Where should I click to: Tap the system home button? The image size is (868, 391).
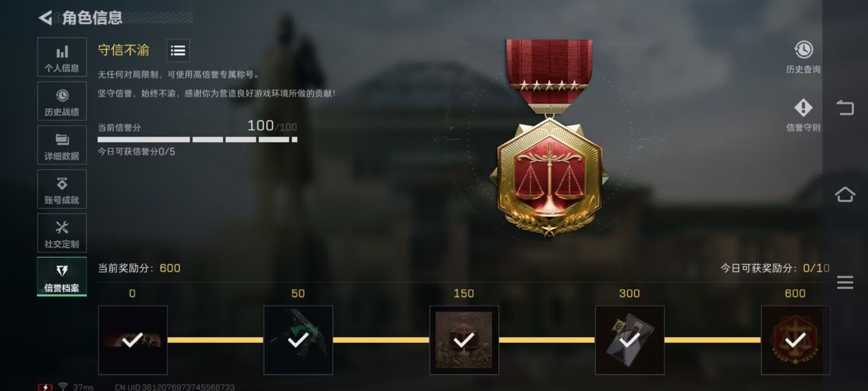pos(845,195)
